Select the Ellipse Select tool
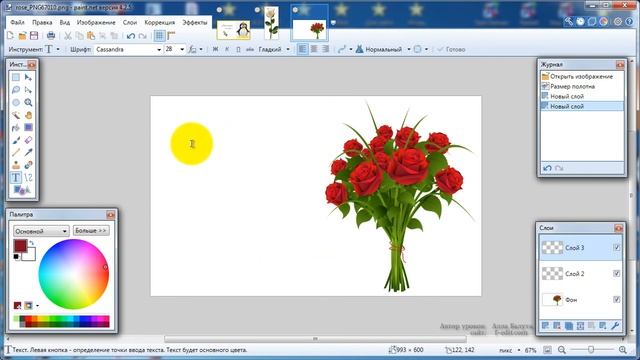Image resolution: width=640 pixels, height=360 pixels. coord(16,102)
